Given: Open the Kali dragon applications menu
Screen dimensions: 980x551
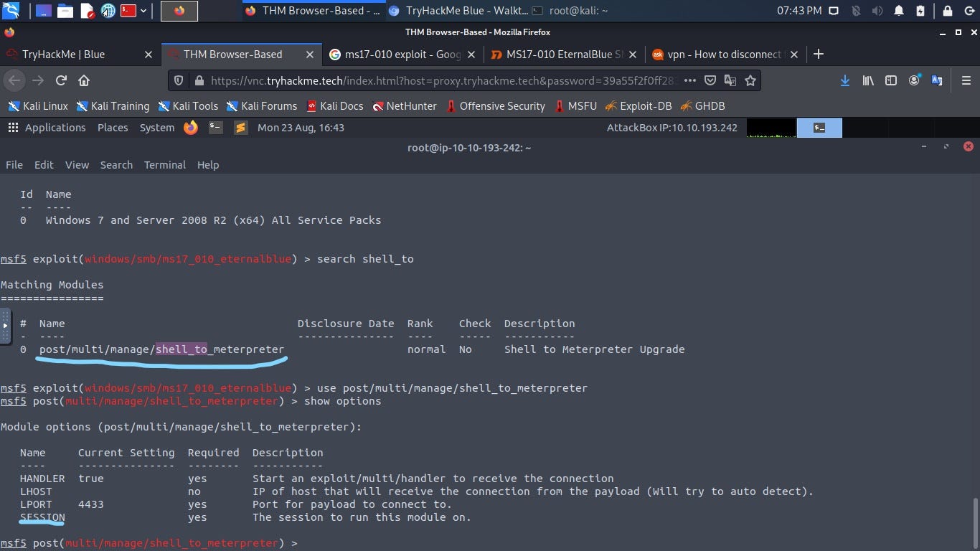Looking at the screenshot, I should [x=11, y=11].
